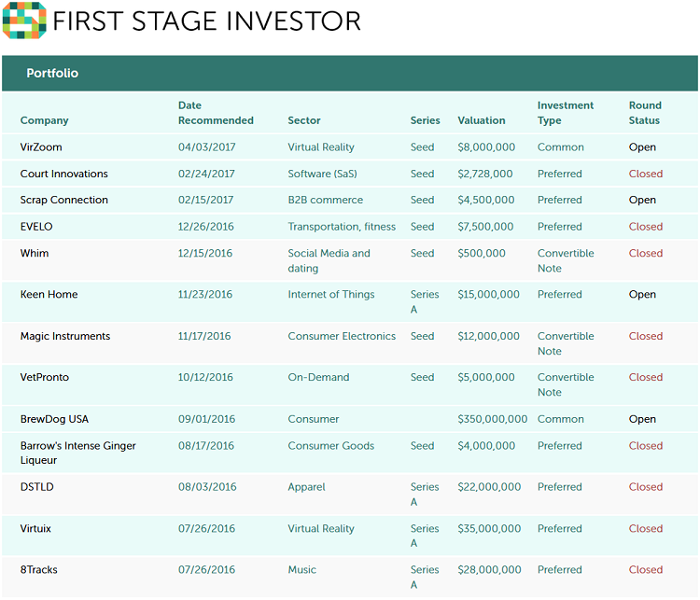Click the B2B commerce sector cell
Screen dimensions: 700x600
(x=326, y=200)
